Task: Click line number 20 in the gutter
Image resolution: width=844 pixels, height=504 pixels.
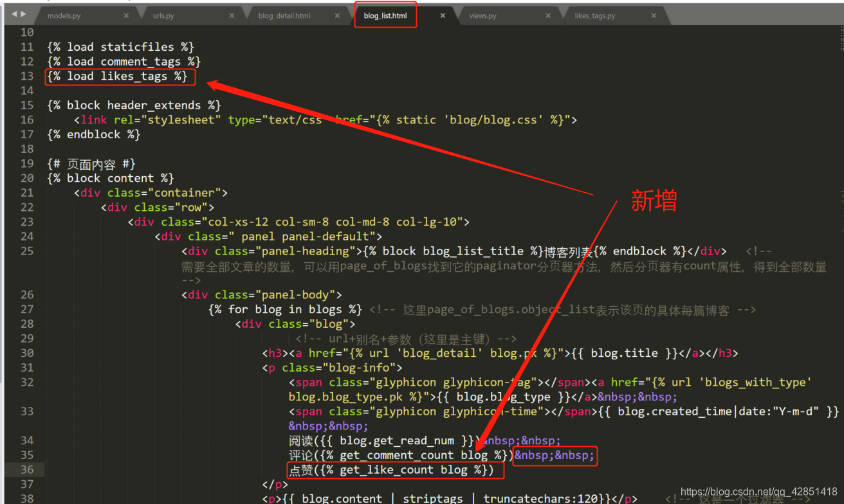Action: 26,178
